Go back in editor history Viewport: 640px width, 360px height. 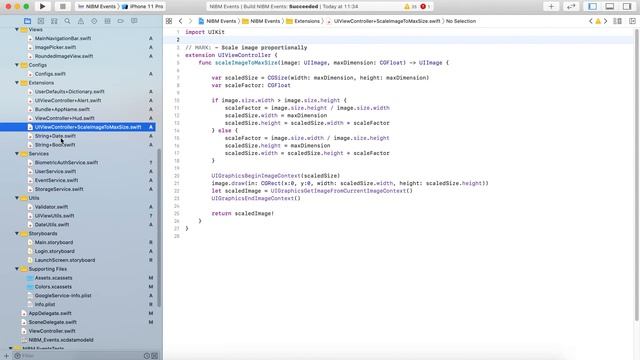[180, 21]
